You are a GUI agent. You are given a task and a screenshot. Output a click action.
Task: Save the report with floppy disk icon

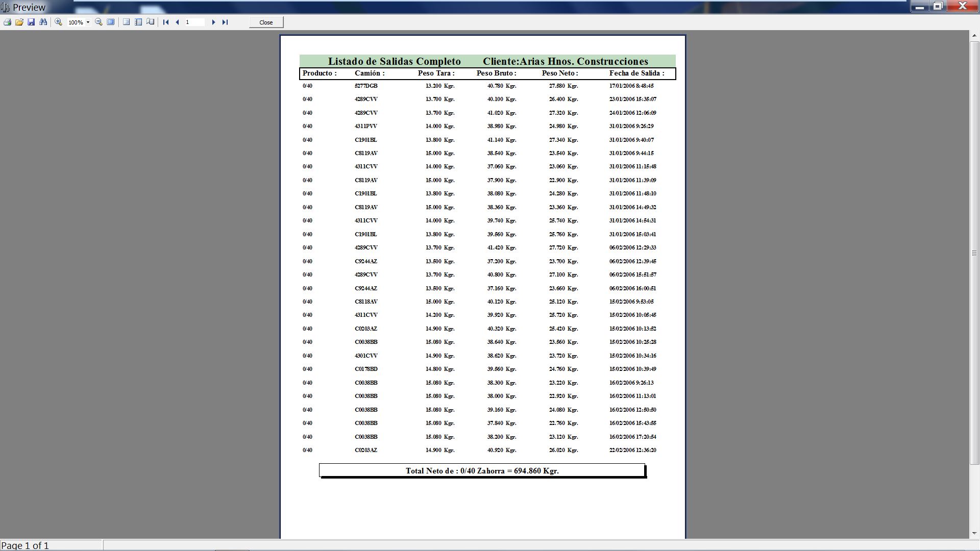coord(31,22)
